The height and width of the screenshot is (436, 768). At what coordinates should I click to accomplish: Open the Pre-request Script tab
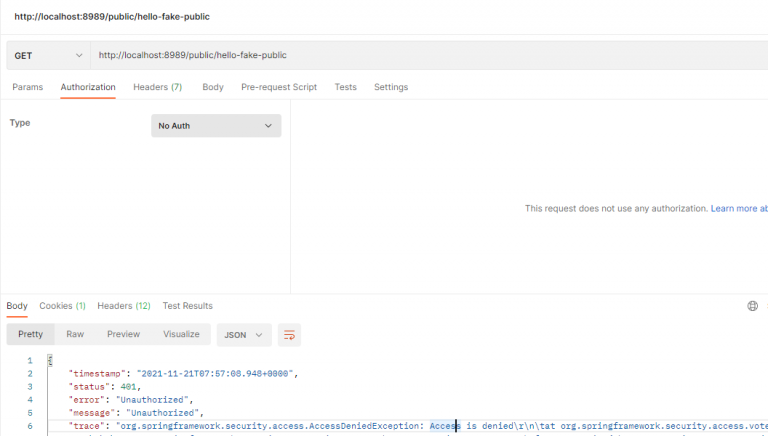pos(279,87)
